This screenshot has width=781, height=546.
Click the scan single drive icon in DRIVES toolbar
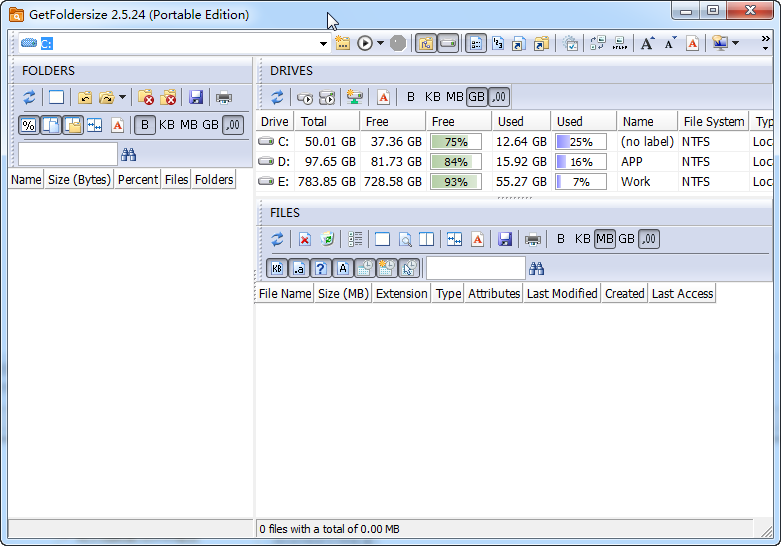pos(305,97)
